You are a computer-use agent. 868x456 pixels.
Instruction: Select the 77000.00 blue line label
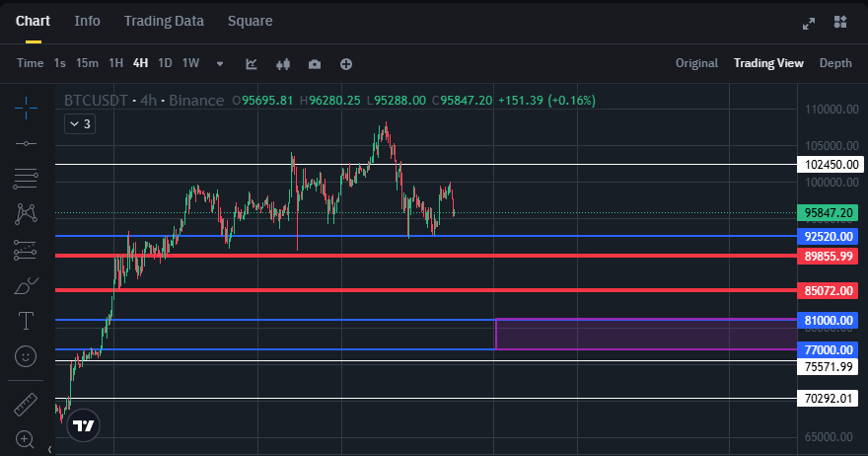click(828, 349)
